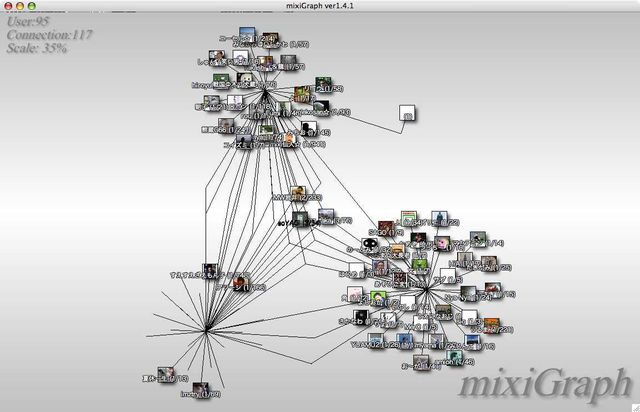Select the blue sky thumbnail node
The width and height of the screenshot is (640, 412).
(247, 34)
